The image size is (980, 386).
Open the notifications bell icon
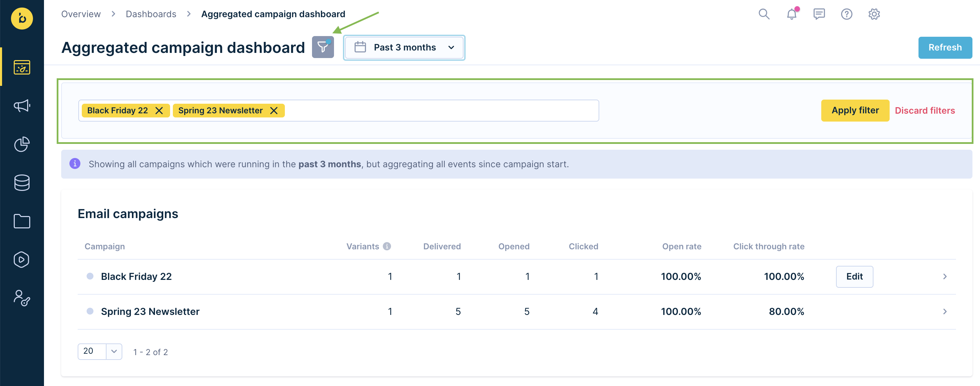792,14
